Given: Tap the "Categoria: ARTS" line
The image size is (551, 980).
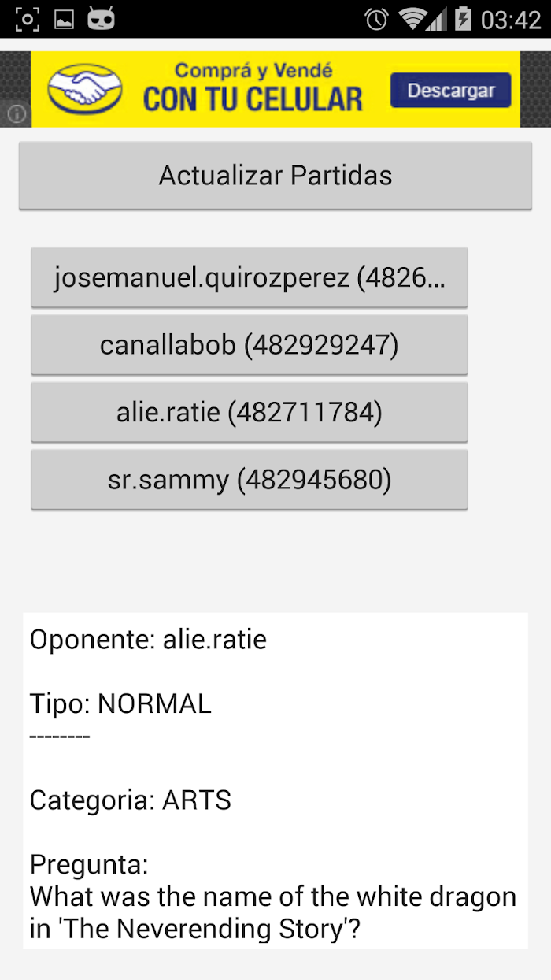Looking at the screenshot, I should (131, 800).
